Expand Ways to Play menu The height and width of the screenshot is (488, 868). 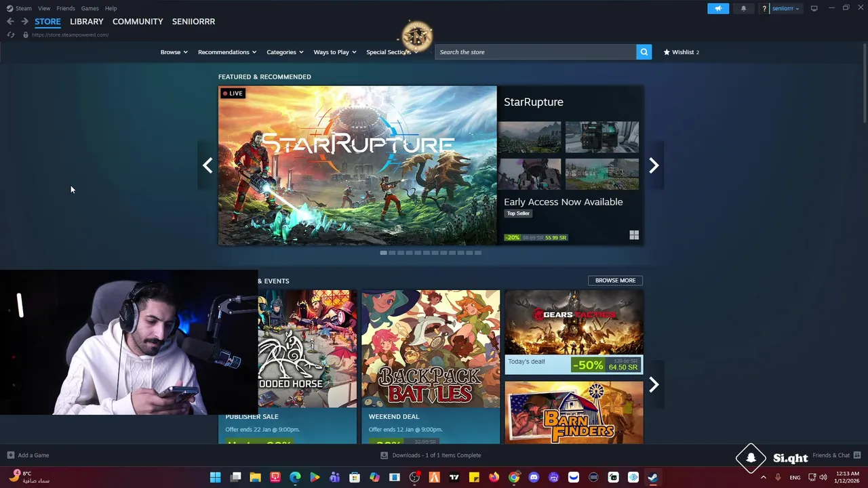(335, 52)
